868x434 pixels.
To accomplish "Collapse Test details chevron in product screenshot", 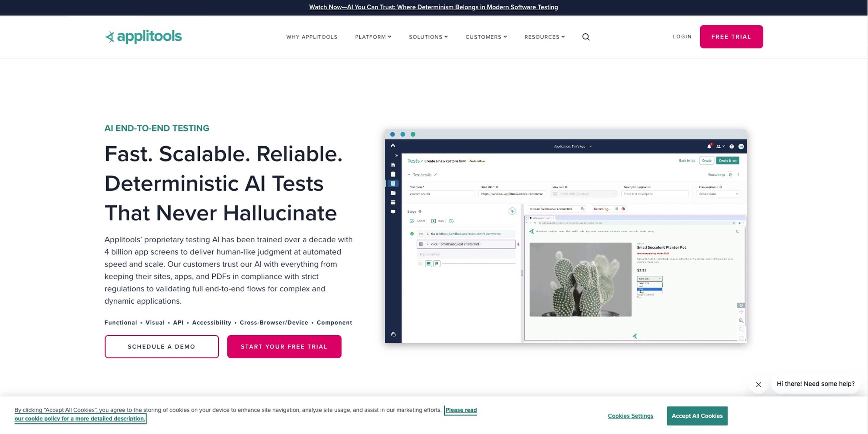I will [409, 175].
